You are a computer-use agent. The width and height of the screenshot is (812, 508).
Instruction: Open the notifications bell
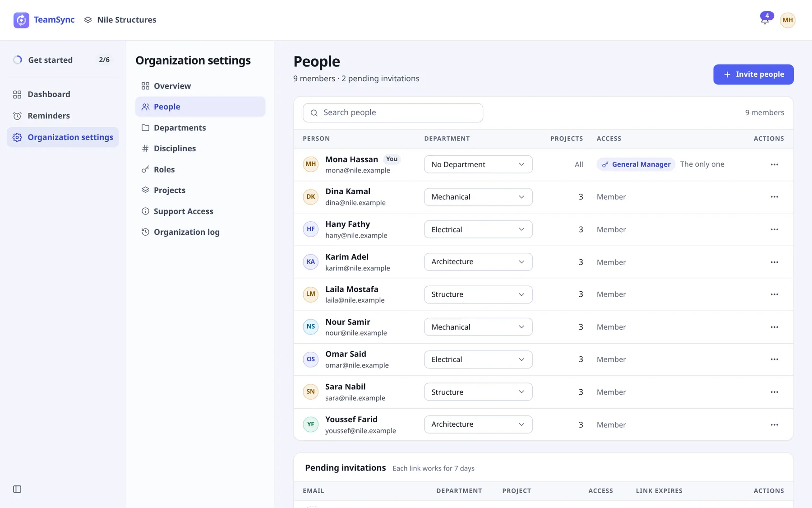(765, 20)
